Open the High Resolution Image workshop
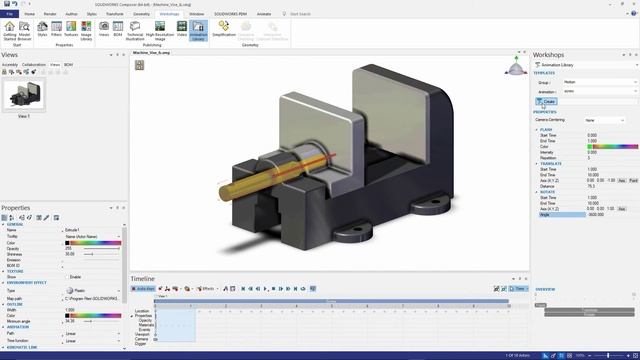This screenshot has height=360, width=640. pyautogui.click(x=160, y=31)
